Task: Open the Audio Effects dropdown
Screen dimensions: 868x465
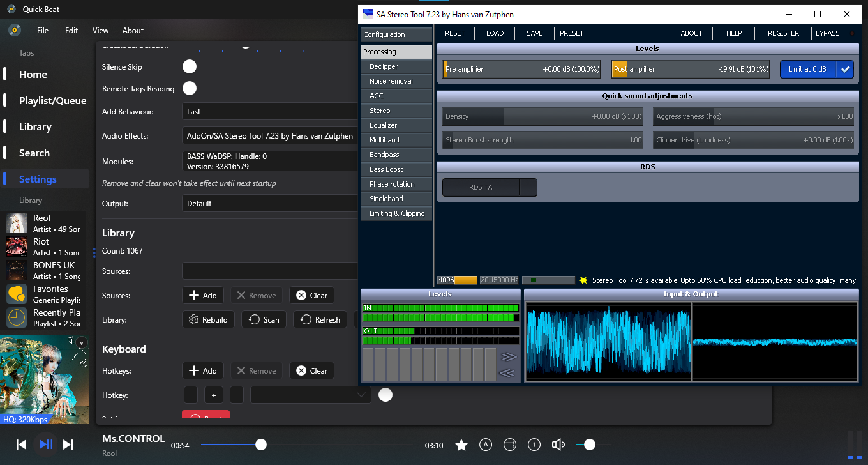Action: tap(271, 135)
